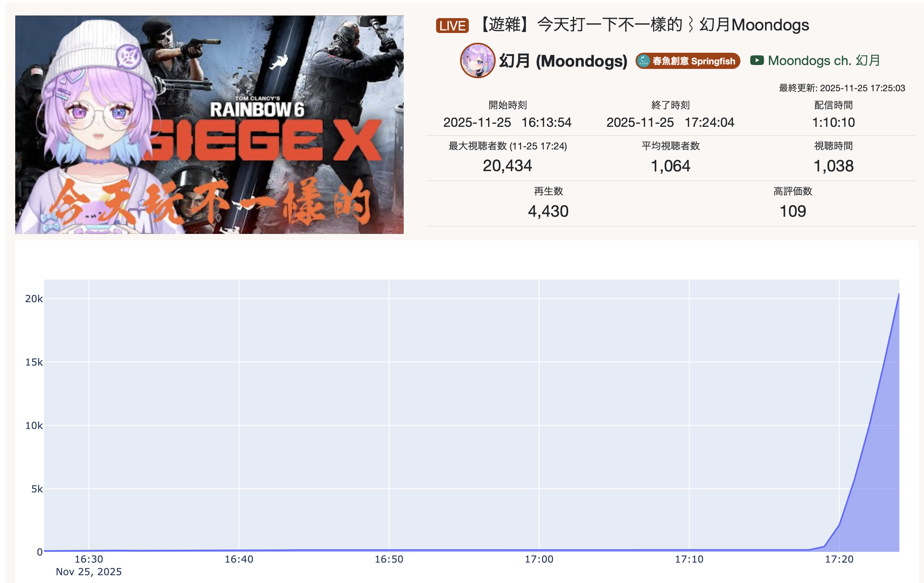Click the 20k y-axis label

tap(34, 299)
